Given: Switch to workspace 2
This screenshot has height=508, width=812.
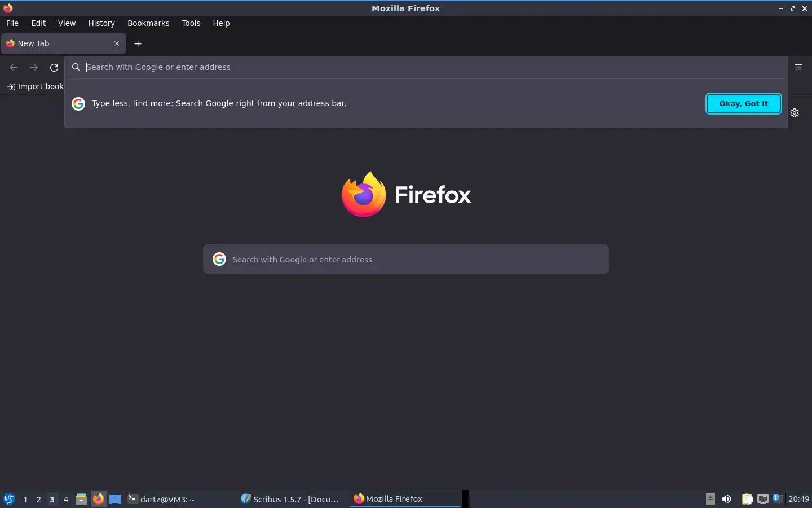Looking at the screenshot, I should pyautogui.click(x=38, y=499).
